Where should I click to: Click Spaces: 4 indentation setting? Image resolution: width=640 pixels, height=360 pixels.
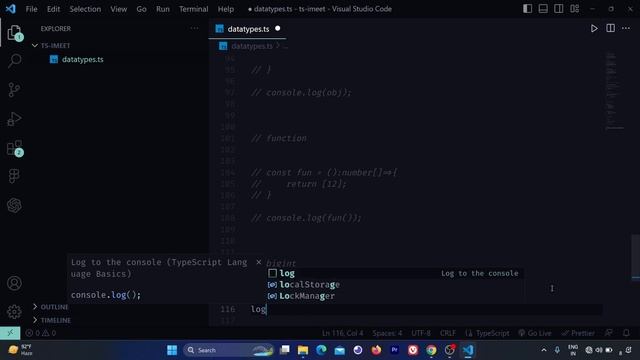coord(387,333)
